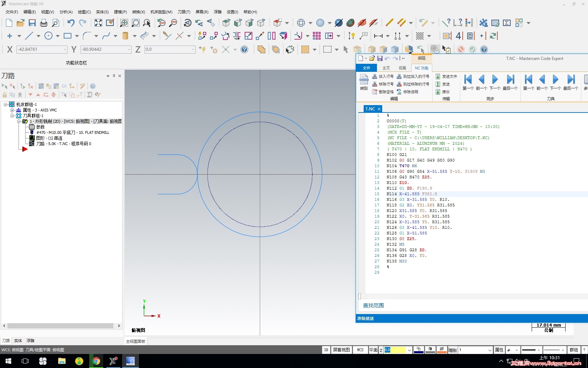Screen dimensions: 588x368
Task: Click the toolpath lock icon
Action: click(5, 95)
